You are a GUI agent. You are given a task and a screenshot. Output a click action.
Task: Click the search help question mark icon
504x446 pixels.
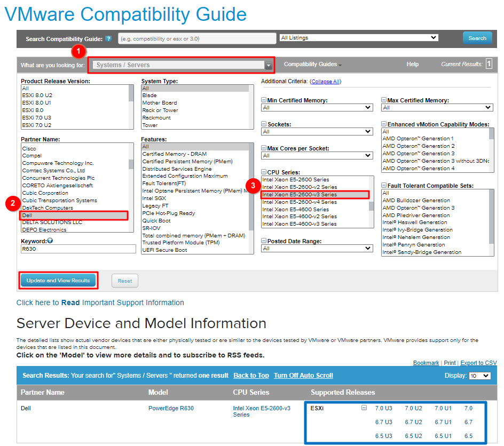tap(108, 39)
